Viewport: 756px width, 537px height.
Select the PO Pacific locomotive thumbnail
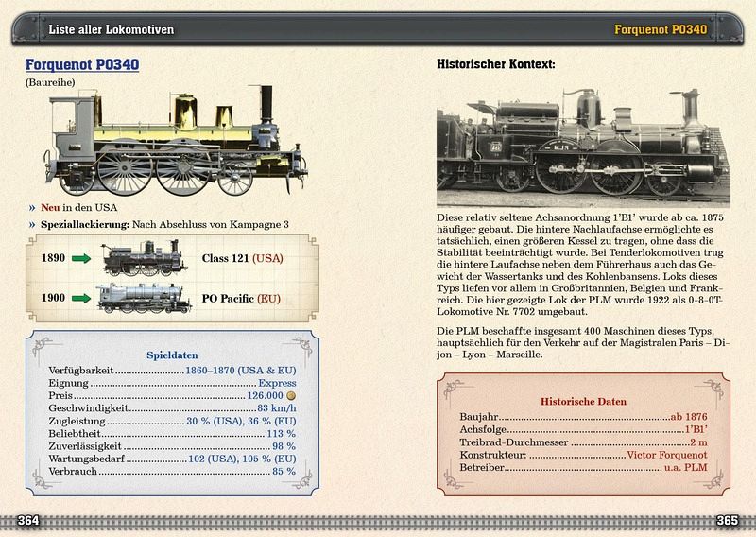142,298
